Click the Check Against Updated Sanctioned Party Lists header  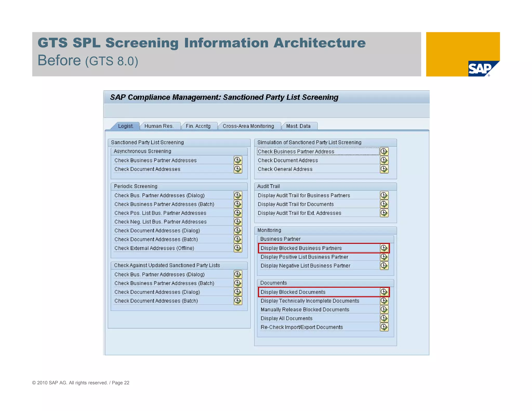[179, 265]
